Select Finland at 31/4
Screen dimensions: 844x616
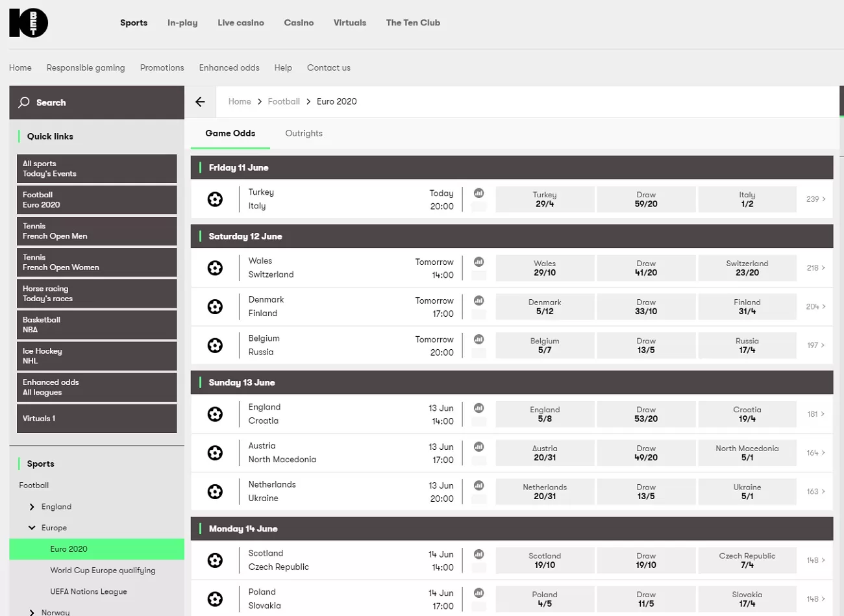[x=747, y=306]
